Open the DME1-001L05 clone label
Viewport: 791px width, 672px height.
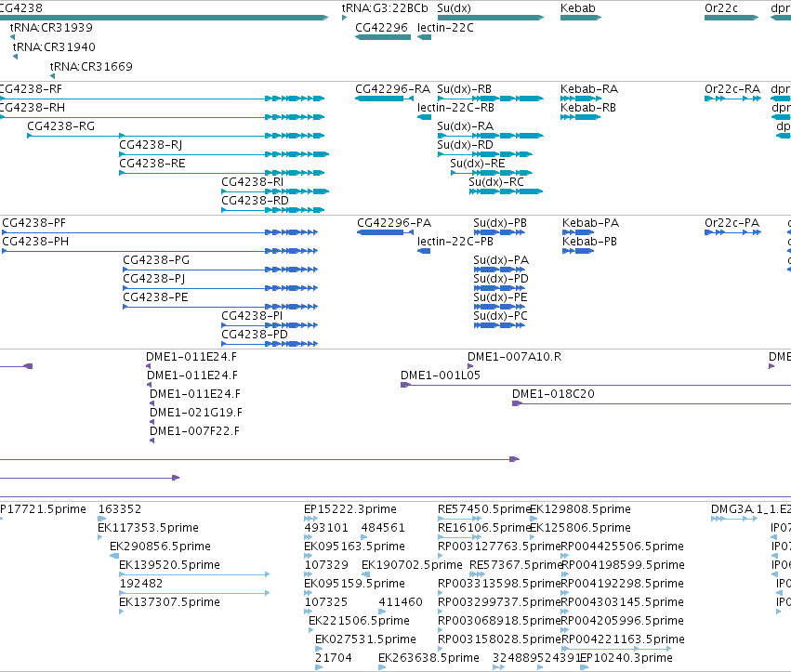441,376
